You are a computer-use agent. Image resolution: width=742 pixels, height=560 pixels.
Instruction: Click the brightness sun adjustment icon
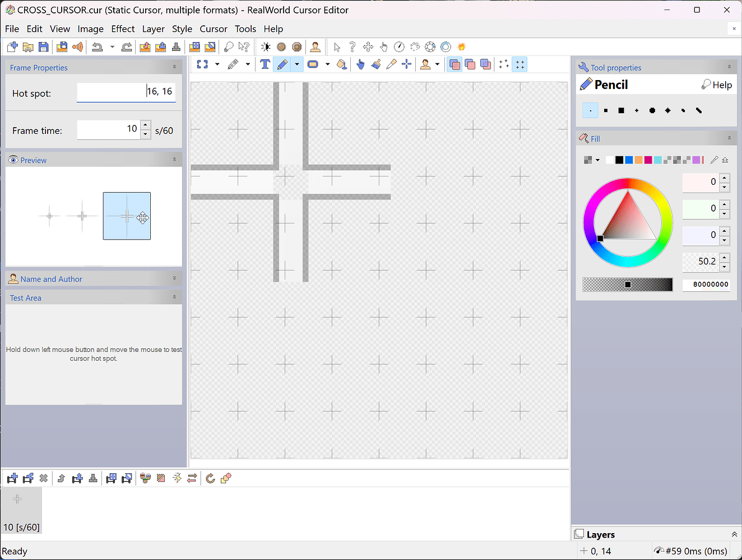266,47
